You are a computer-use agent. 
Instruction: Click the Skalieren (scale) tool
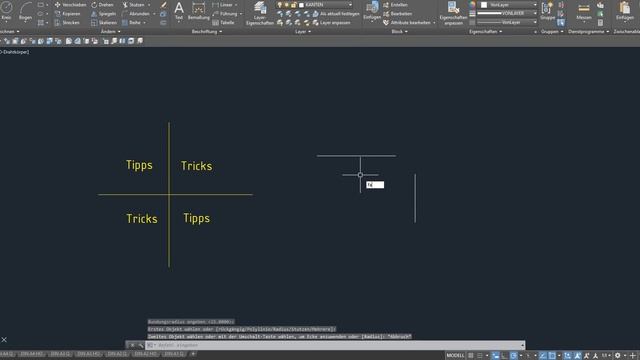(x=104, y=23)
